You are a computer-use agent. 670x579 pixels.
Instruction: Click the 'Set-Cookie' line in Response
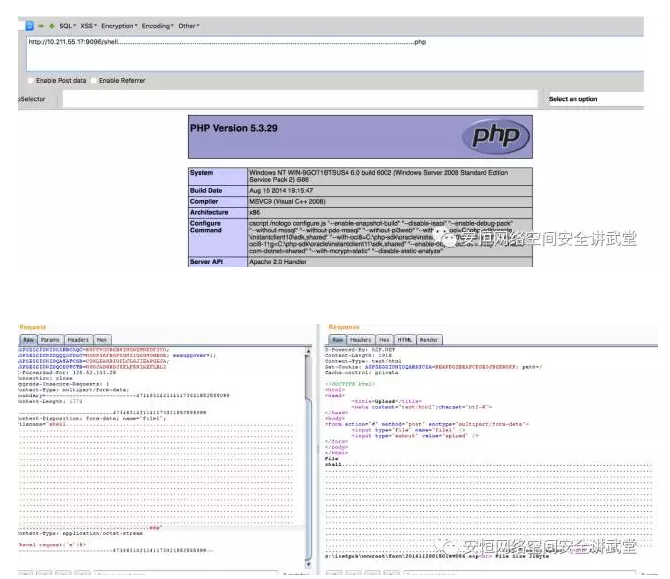(x=433, y=367)
